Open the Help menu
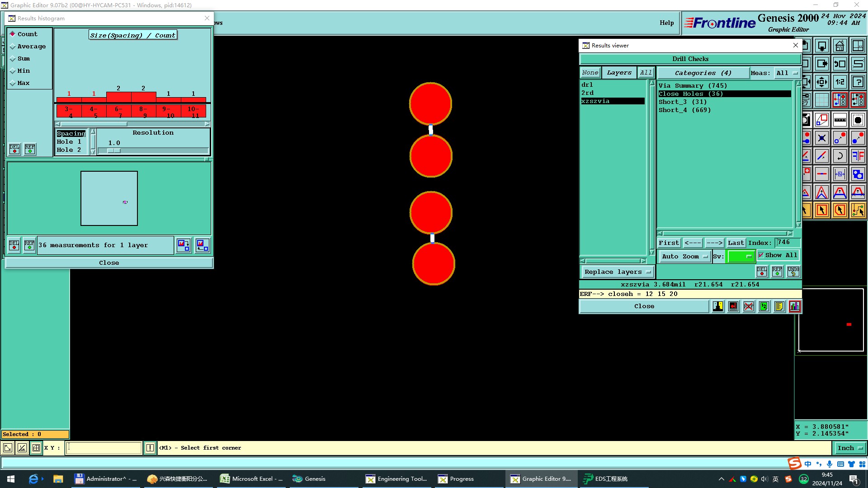 [666, 23]
